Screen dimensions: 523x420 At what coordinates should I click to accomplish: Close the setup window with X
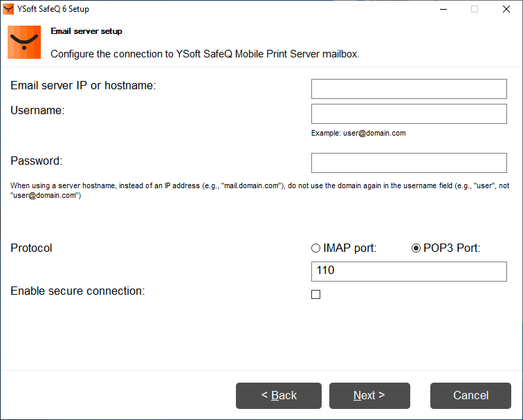[x=506, y=9]
